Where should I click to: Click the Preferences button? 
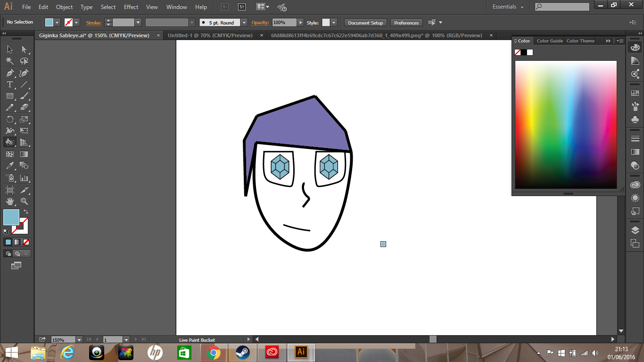(406, 23)
